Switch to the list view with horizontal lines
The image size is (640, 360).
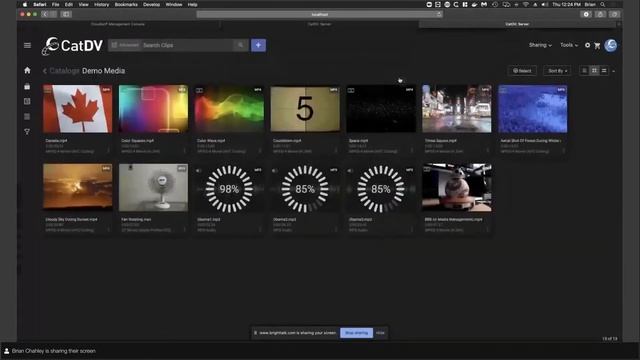[604, 71]
